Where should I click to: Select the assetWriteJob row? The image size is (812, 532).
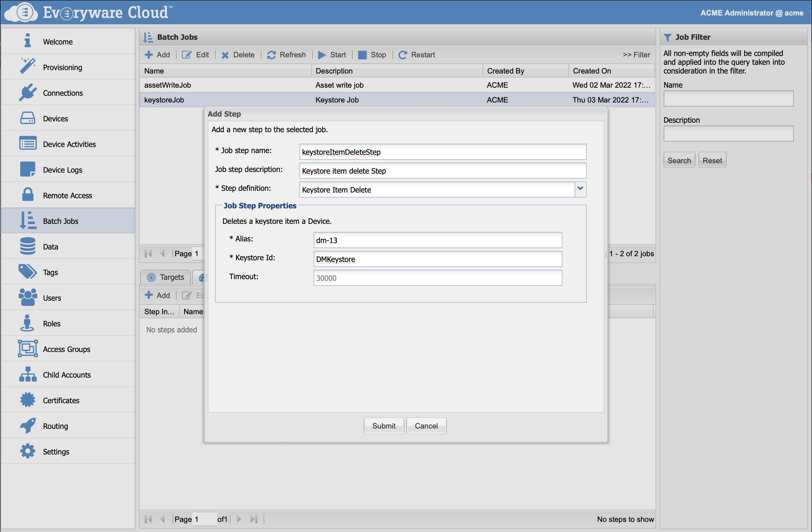(x=397, y=85)
